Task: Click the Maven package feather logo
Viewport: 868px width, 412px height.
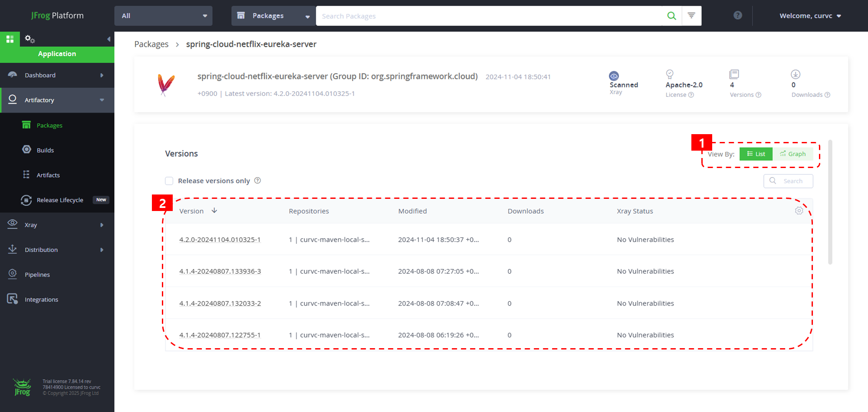Action: (166, 84)
